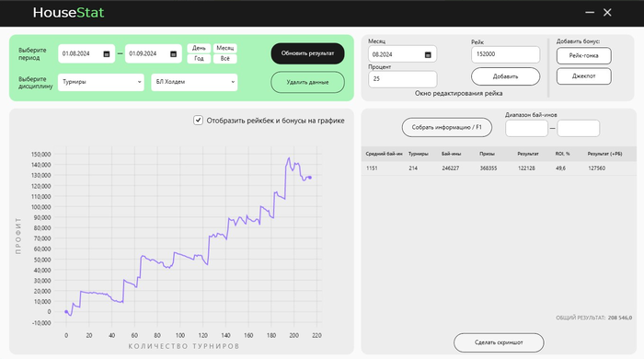Click the Сделать скриншот button
Screen dimensions: 644x359
tap(499, 342)
